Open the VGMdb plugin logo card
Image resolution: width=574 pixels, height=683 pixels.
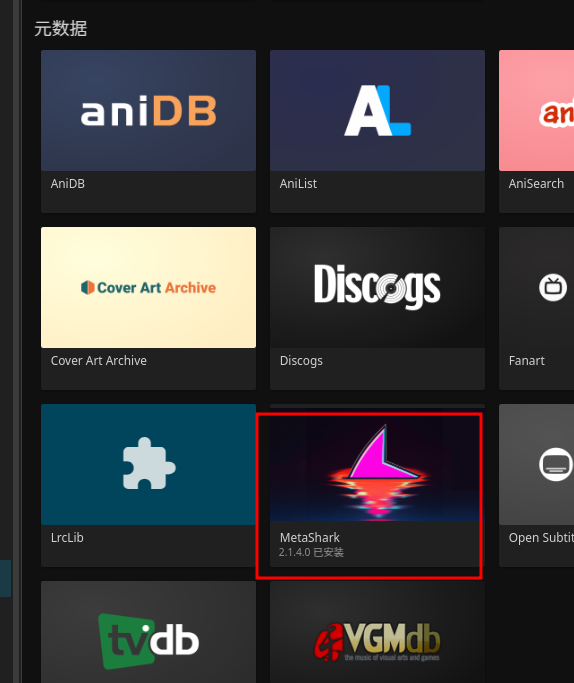[377, 632]
